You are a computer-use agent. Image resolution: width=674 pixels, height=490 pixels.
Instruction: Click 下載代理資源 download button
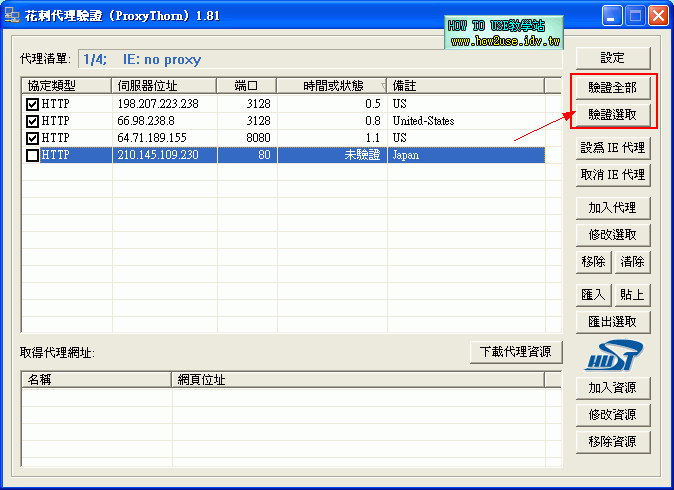tap(516, 352)
